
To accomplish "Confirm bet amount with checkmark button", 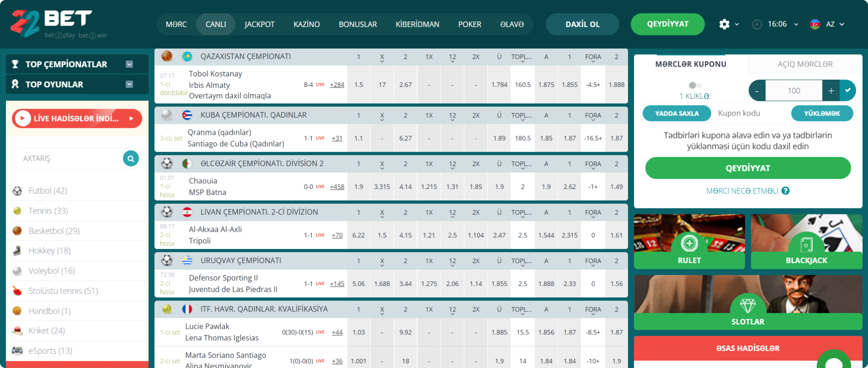I will (848, 90).
